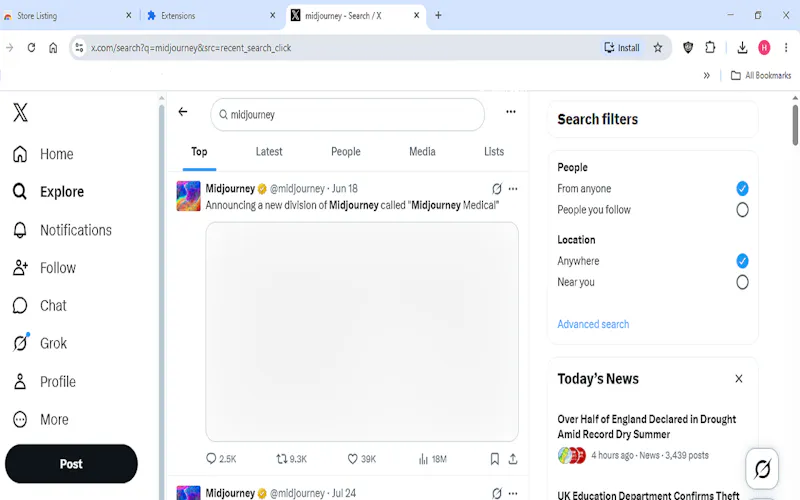800x500 pixels.
Task: Open Midjourney name on Jul 24 post
Action: tap(230, 493)
